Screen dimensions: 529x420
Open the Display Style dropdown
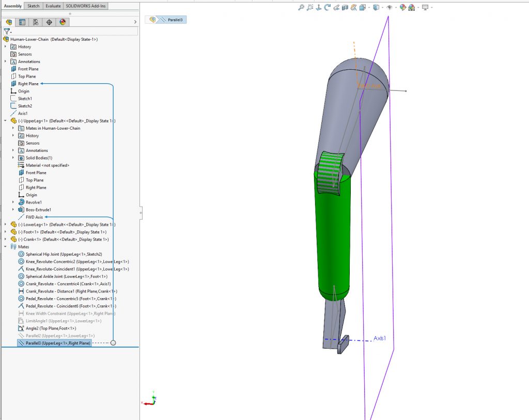pos(376,7)
